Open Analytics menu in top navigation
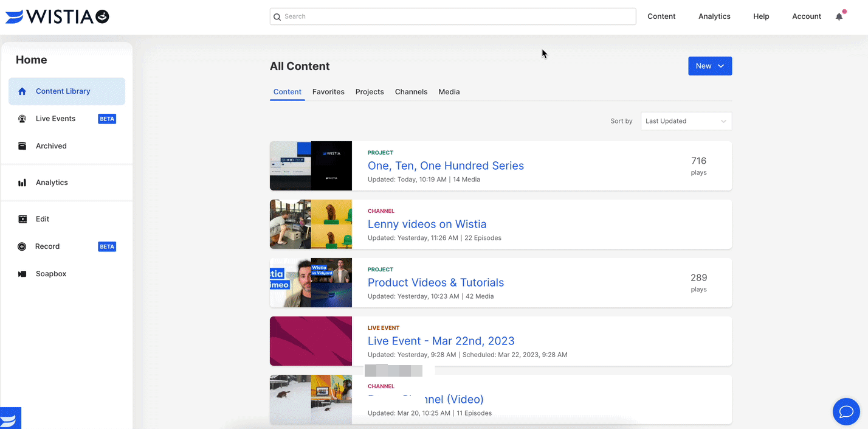Screen dimensions: 868x429 click(x=714, y=16)
